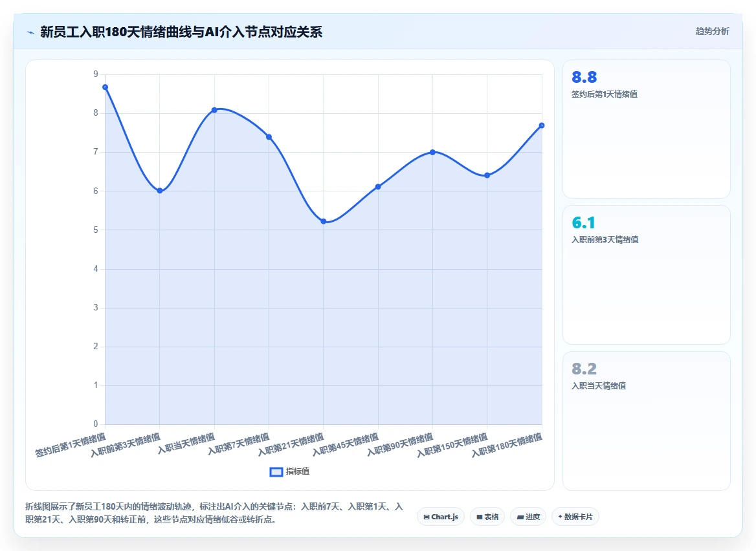Click y-axis tick value 0
Screen dimensions: 756x551
click(95, 424)
